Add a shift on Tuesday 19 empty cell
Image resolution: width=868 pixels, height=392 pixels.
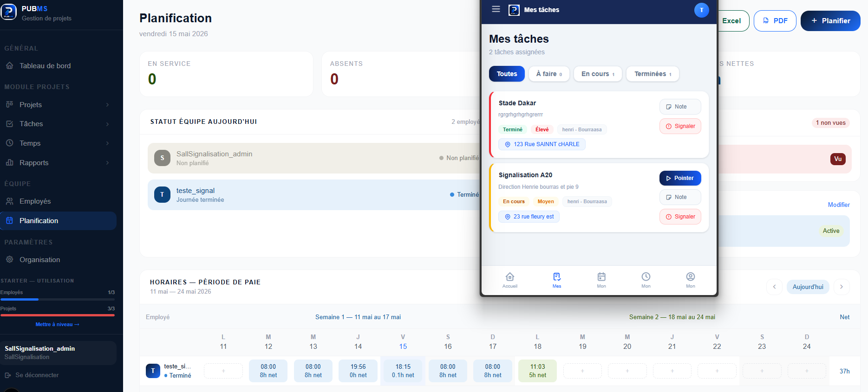tap(582, 371)
